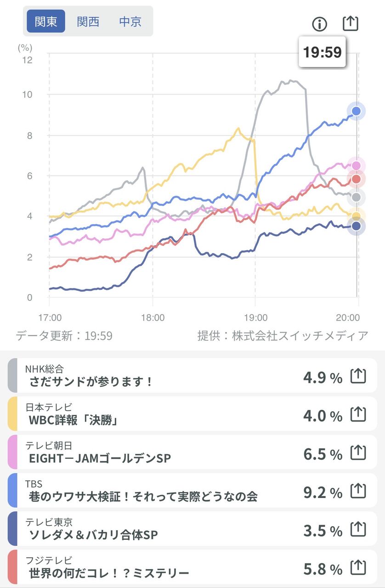Select the 関東 region tab

click(x=46, y=21)
